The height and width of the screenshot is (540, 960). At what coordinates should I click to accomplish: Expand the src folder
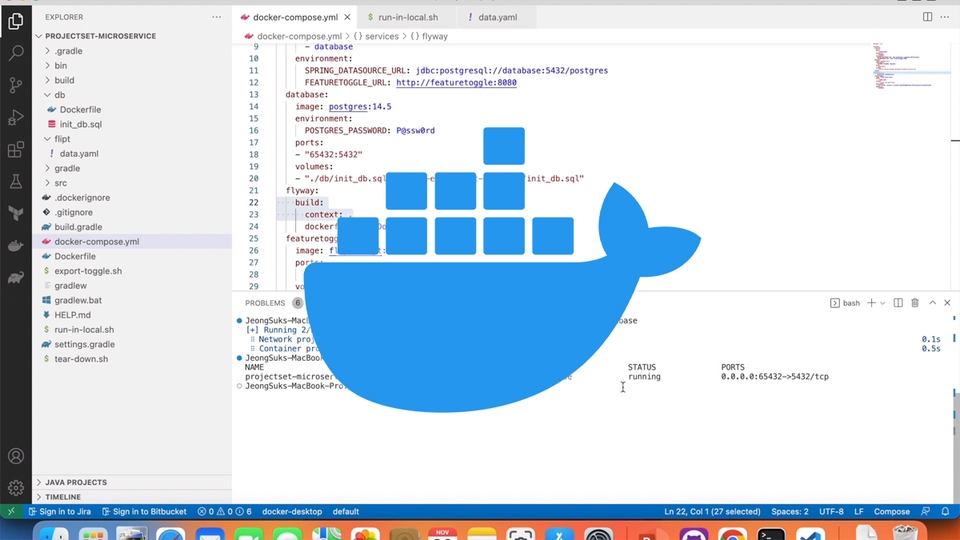pos(61,183)
